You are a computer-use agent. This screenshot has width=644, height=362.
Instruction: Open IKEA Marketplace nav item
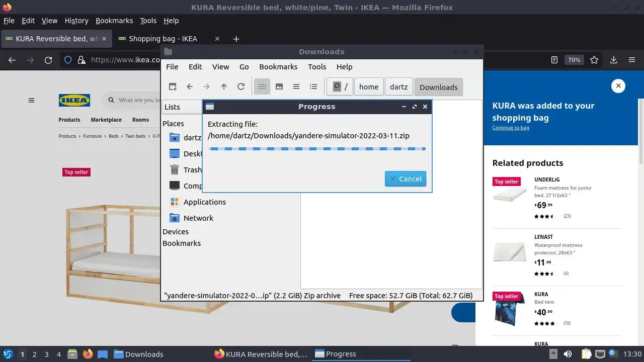point(106,120)
